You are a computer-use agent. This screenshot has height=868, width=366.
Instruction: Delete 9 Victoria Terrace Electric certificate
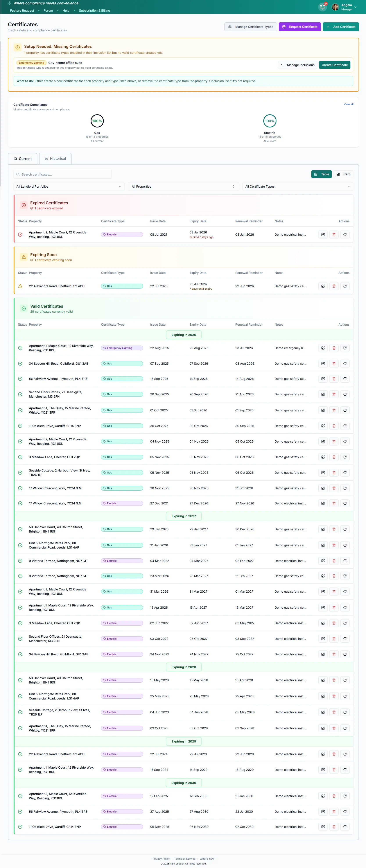pos(334,561)
